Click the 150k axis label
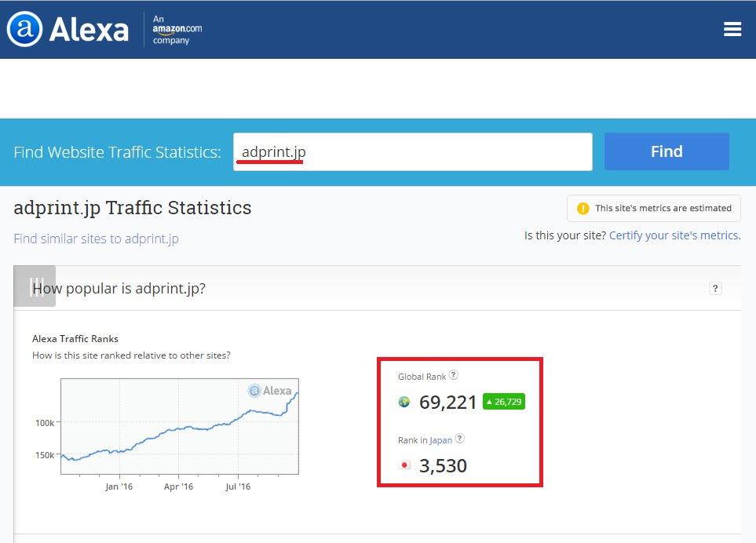The image size is (756, 543). 45,455
